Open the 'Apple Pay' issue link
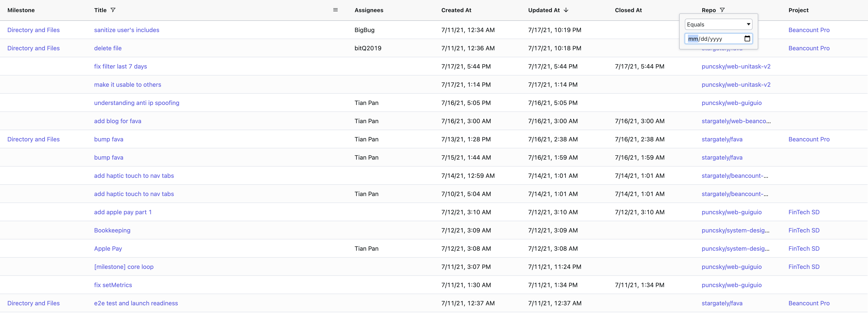This screenshot has height=314, width=868. pos(108,248)
